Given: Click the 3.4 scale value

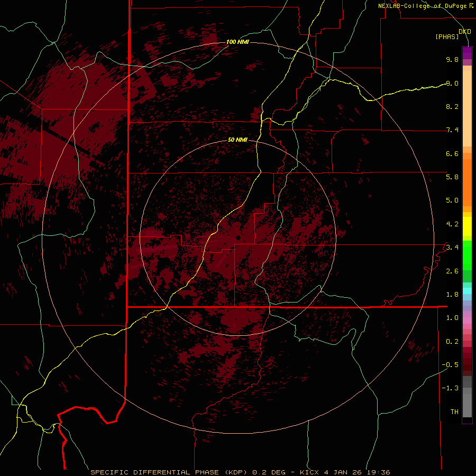Looking at the screenshot, I should (x=452, y=248).
